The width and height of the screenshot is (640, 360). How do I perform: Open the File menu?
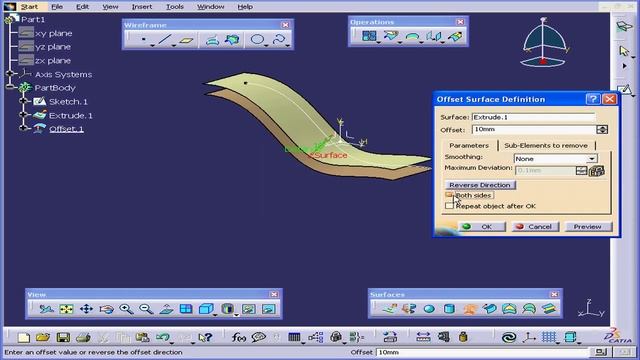pyautogui.click(x=57, y=7)
